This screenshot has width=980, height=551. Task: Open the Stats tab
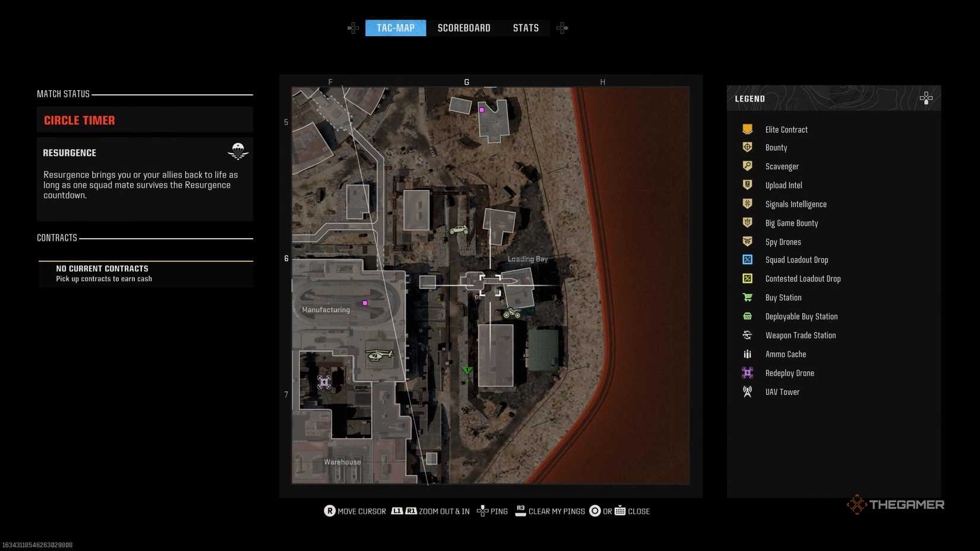[x=525, y=27]
